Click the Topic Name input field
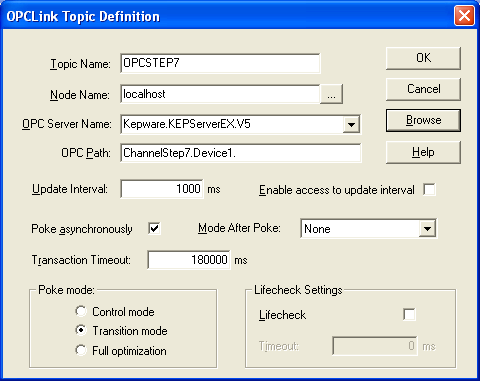Viewport: 480px width, 381px height. pos(220,63)
